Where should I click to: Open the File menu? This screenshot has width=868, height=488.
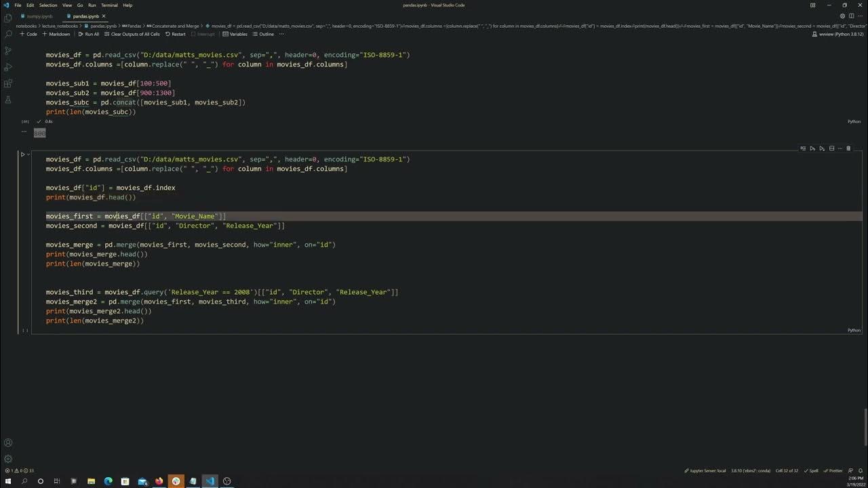(x=18, y=5)
